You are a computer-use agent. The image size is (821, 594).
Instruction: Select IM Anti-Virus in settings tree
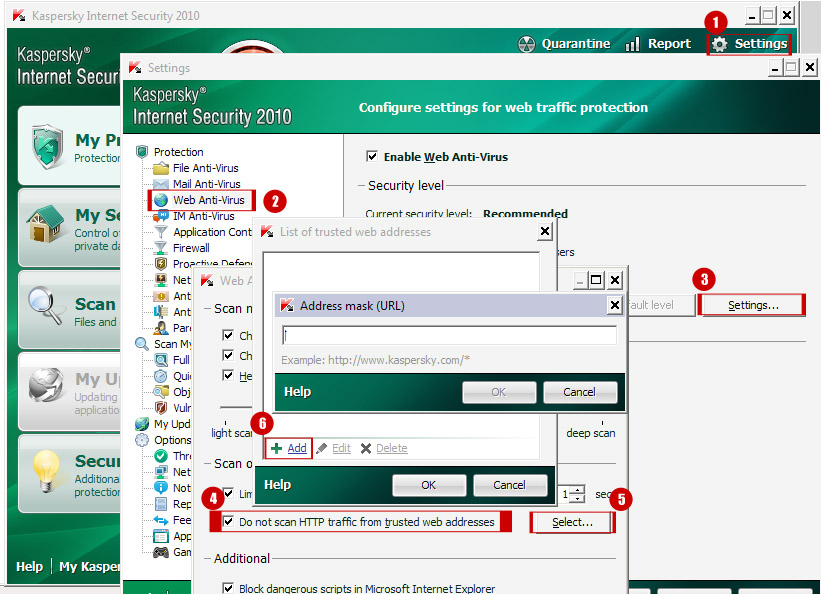pos(204,216)
